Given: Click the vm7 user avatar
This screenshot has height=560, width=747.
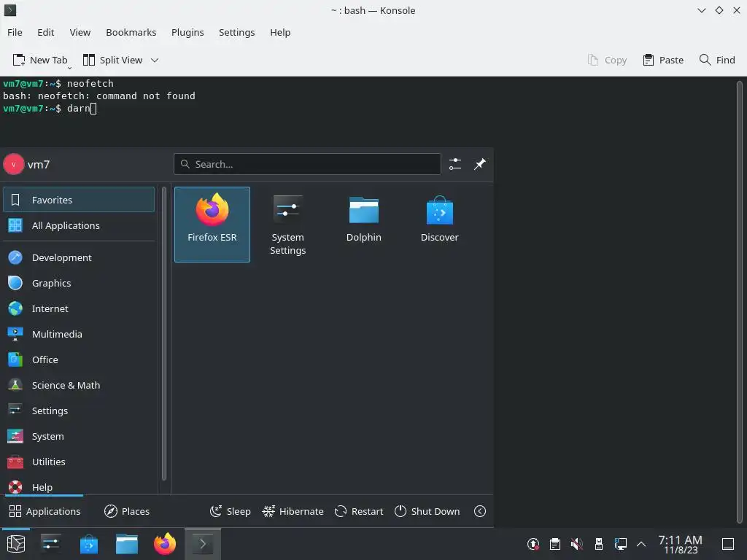Looking at the screenshot, I should pyautogui.click(x=13, y=164).
